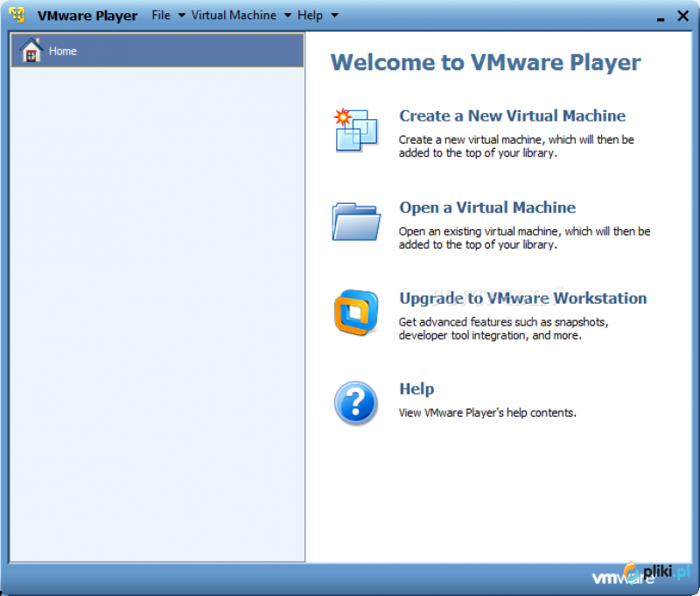Click the text 'View VMware Player's help contents.'
Image resolution: width=700 pixels, height=596 pixels.
[487, 412]
